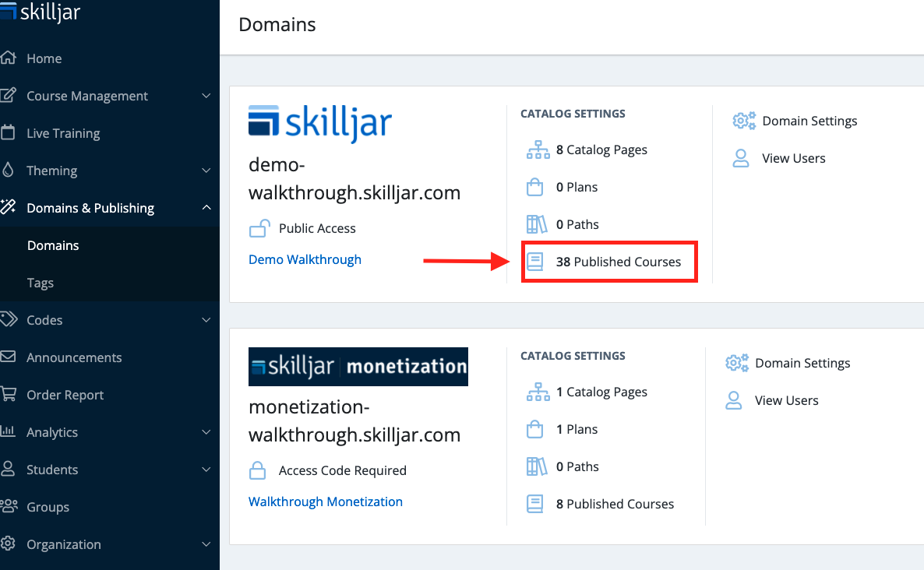
Task: Click the 38 Published Courses book icon
Action: [535, 262]
